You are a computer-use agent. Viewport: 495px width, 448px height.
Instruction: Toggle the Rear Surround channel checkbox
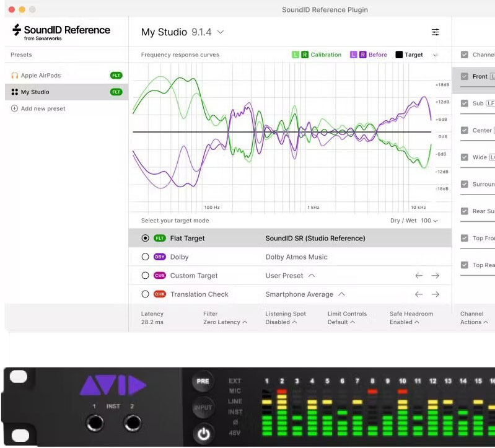(x=465, y=211)
